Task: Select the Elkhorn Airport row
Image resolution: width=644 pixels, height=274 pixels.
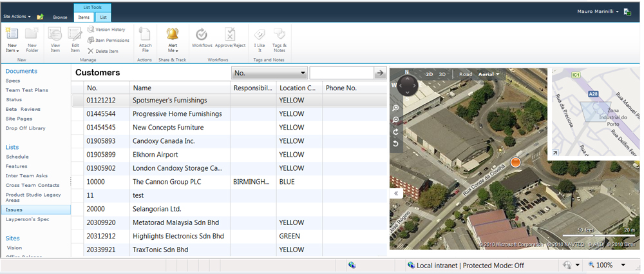Action: coord(230,155)
